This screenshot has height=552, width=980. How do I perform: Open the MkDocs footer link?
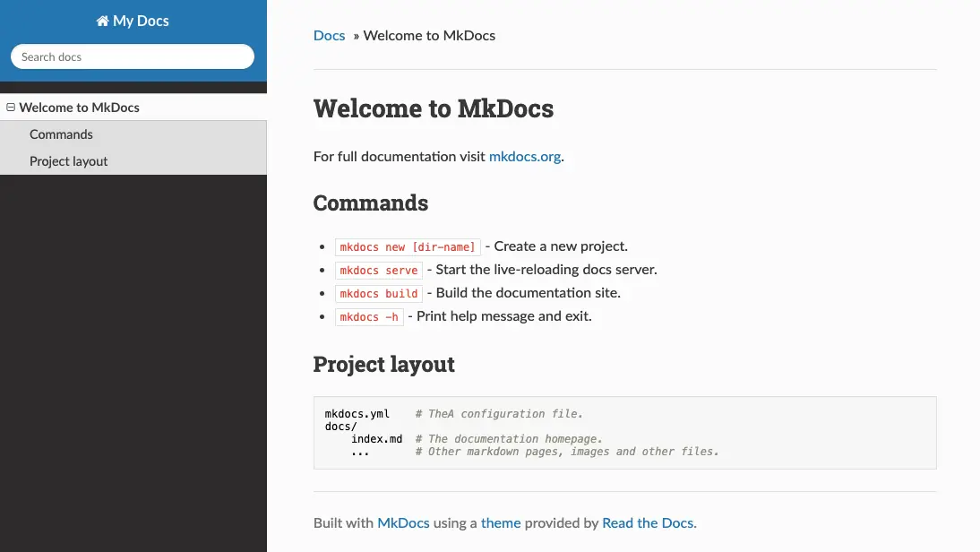pyautogui.click(x=403, y=522)
